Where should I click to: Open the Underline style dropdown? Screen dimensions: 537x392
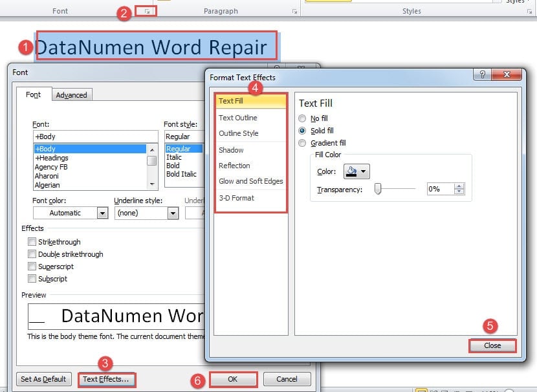coord(171,213)
